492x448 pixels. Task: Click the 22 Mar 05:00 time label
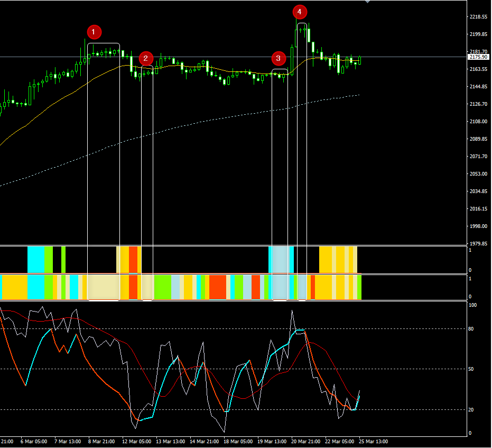click(x=339, y=442)
